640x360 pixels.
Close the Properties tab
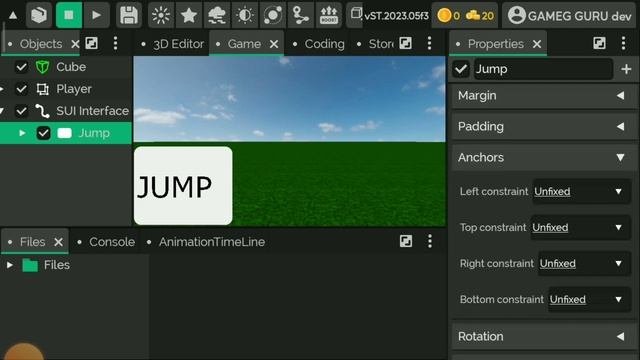(537, 44)
